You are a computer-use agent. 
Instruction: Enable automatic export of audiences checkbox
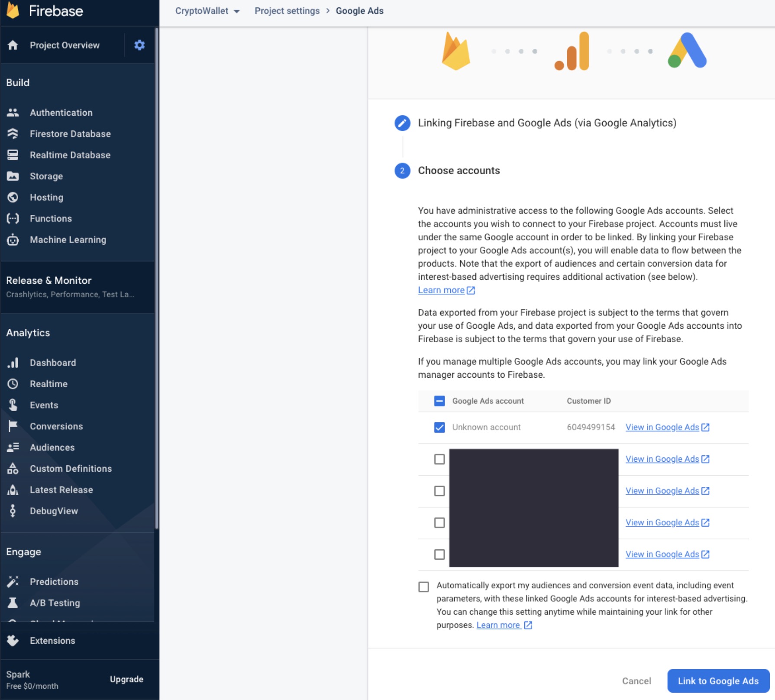coord(424,587)
